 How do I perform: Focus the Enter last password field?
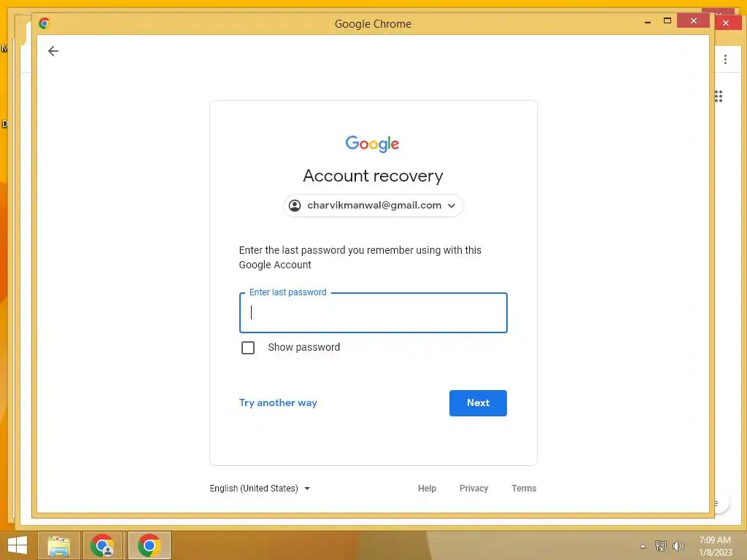(373, 312)
